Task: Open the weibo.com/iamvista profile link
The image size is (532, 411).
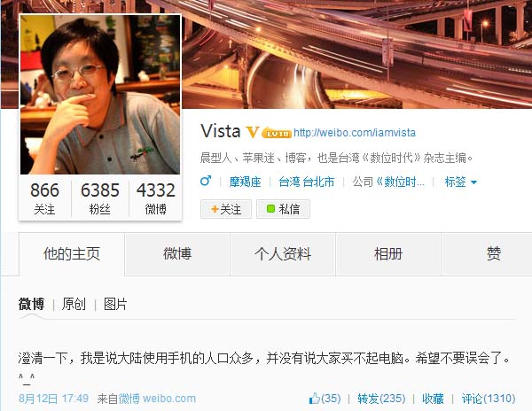Action: pos(355,133)
